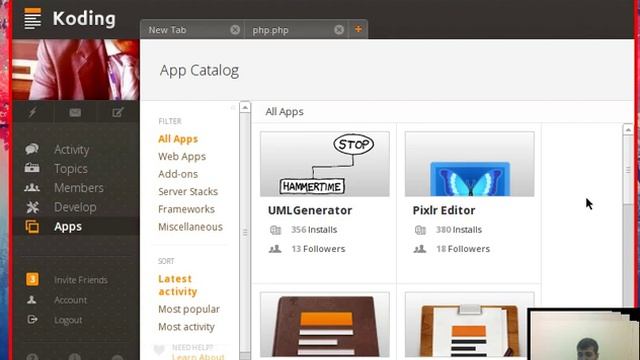640x360 pixels.
Task: Click the Account person icon
Action: (x=31, y=300)
